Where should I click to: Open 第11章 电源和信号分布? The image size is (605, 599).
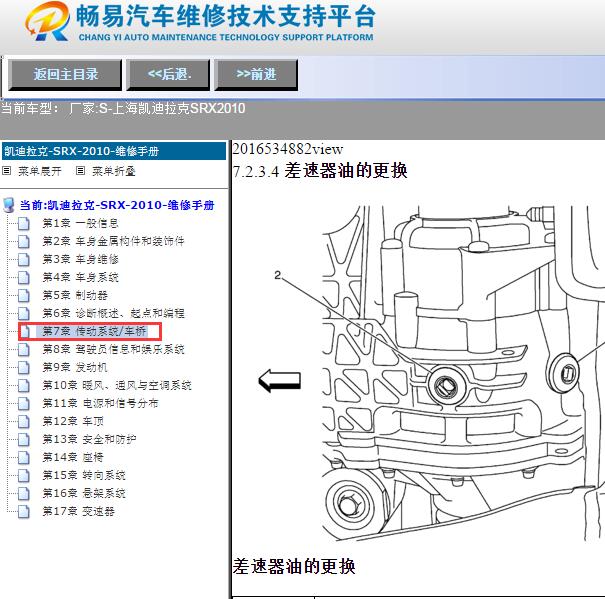tap(100, 403)
